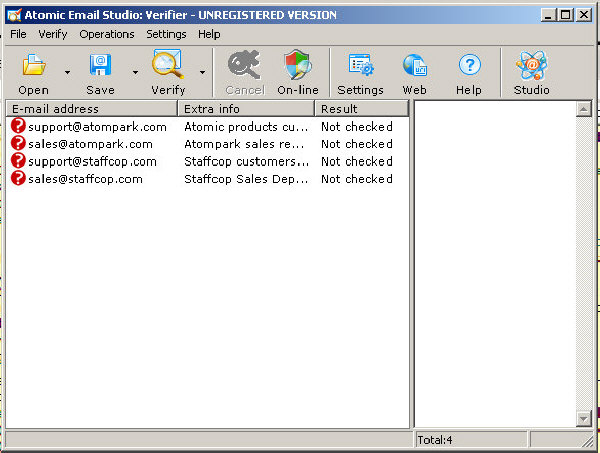This screenshot has width=600, height=453.
Task: Open the Verify menu
Action: (x=52, y=34)
